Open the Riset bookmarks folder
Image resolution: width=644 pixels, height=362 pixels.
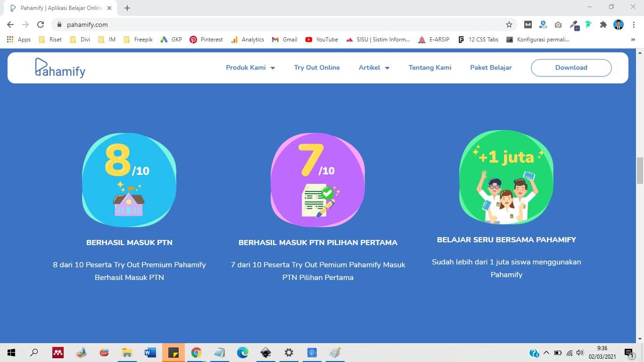coord(50,40)
